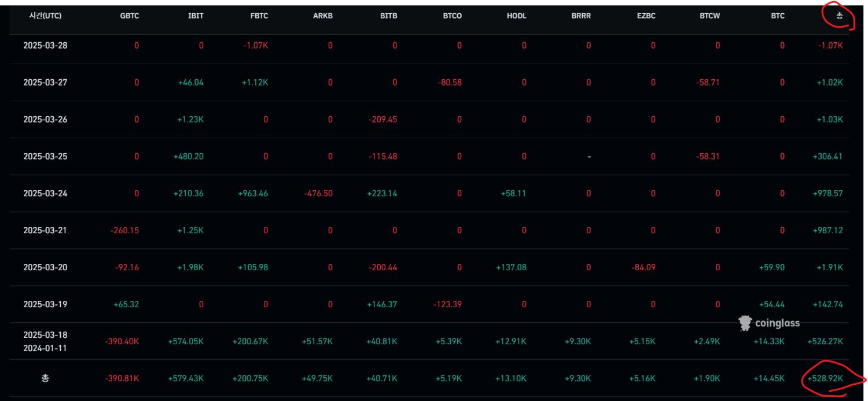This screenshot has width=868, height=401.
Task: Click FBTC value +963.46
Action: (253, 194)
